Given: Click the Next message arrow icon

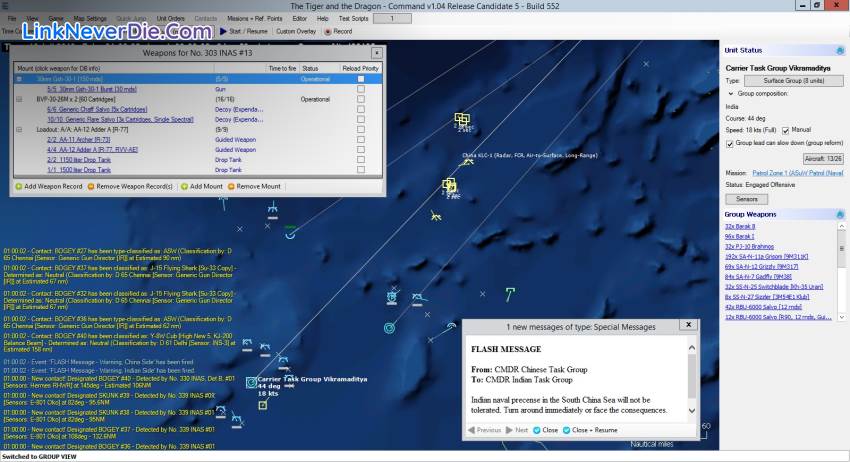Looking at the screenshot, I should tap(509, 430).
